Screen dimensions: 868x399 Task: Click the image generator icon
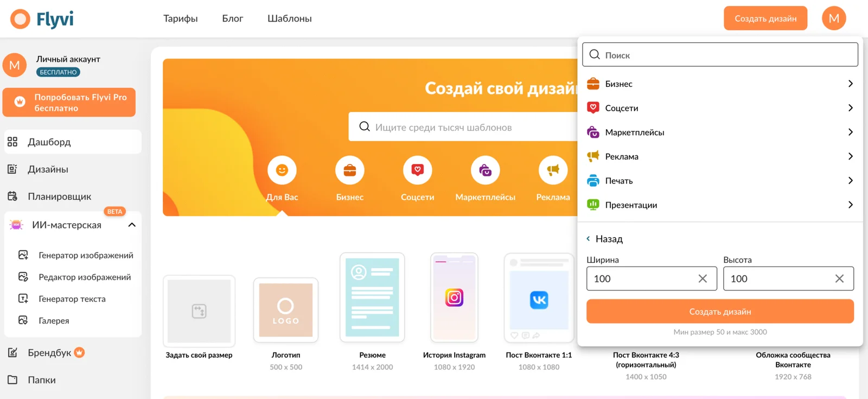click(23, 255)
